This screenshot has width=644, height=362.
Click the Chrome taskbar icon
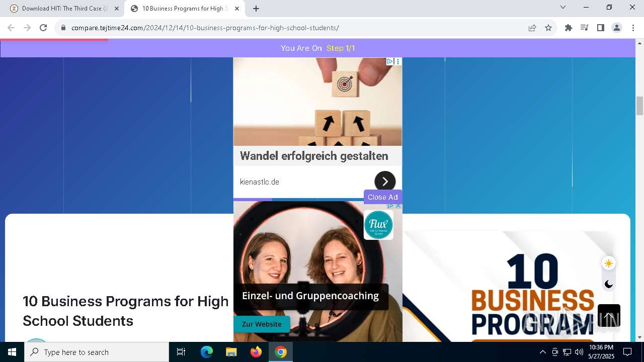click(x=281, y=352)
